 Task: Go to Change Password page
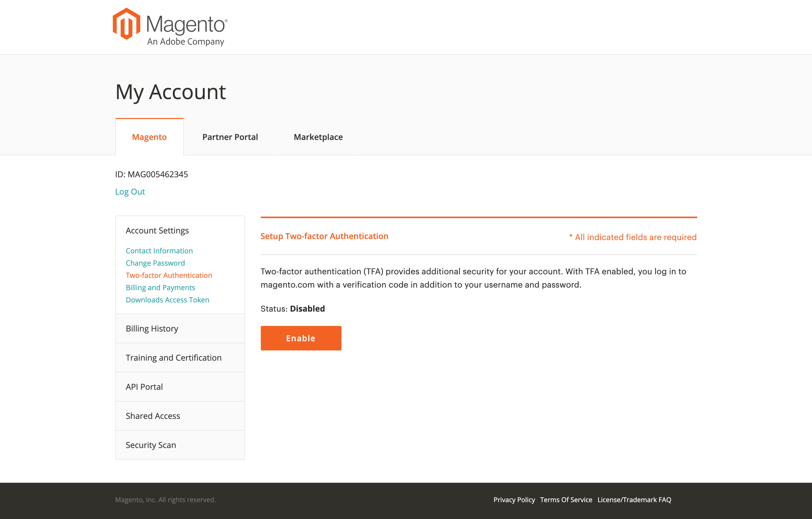click(x=155, y=263)
